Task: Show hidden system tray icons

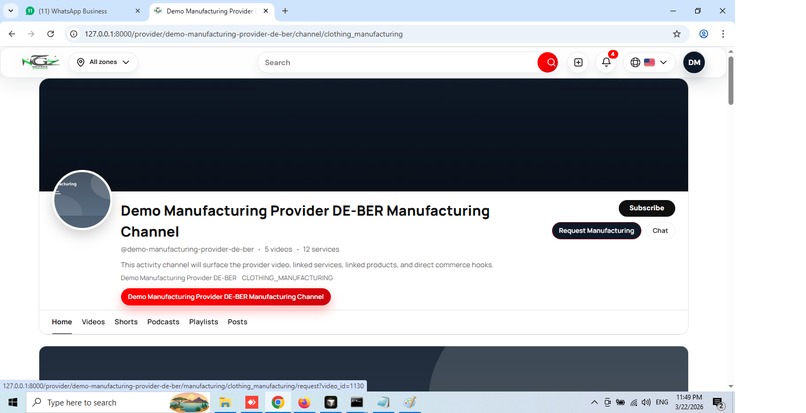Action: (594, 402)
